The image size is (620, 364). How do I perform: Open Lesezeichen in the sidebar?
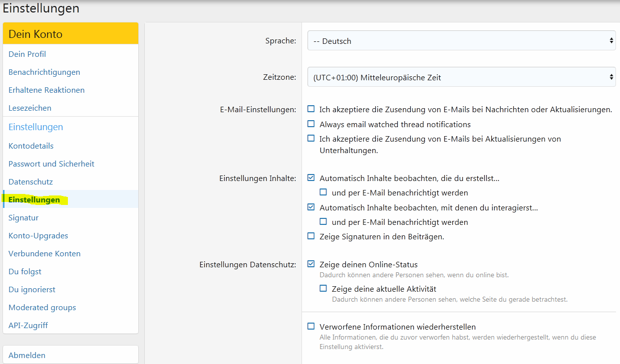pyautogui.click(x=30, y=108)
